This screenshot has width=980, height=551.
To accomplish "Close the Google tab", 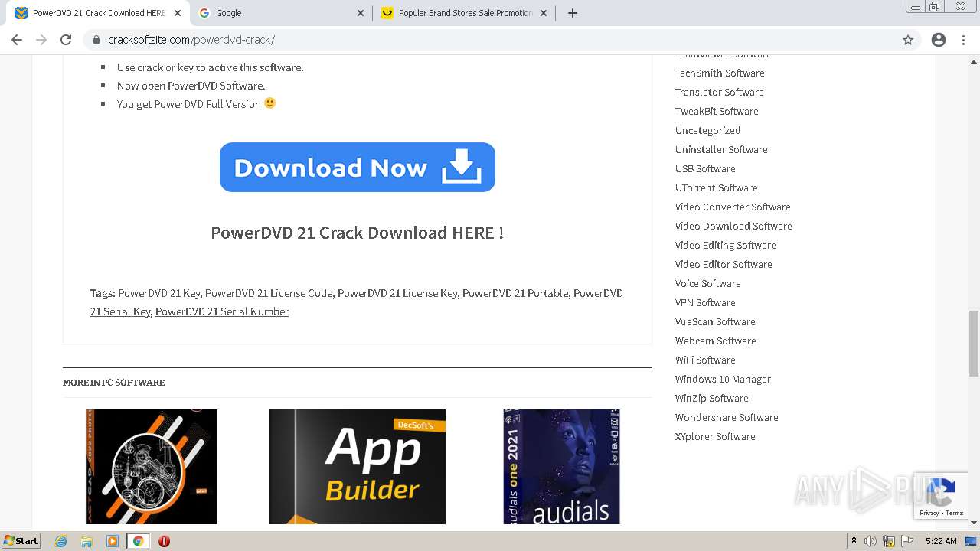I will [361, 13].
